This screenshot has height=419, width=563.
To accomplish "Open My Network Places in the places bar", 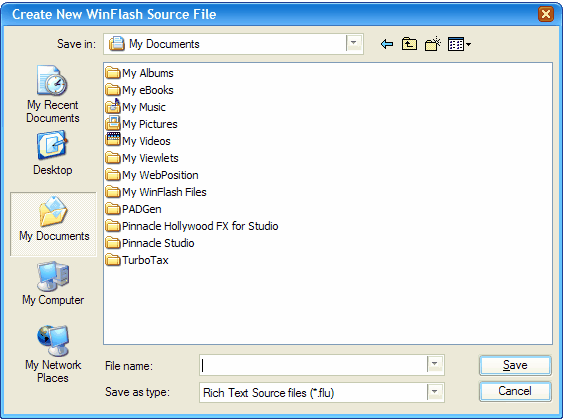I will (53, 354).
